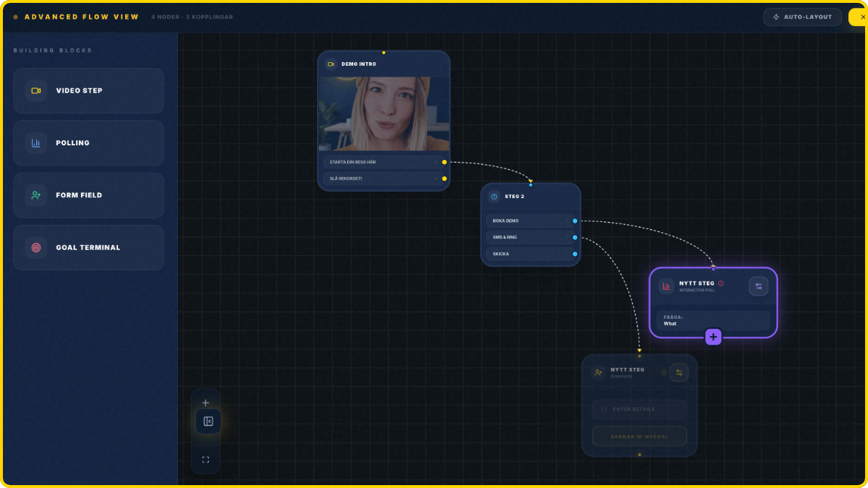Add an option with the purple plus button
868x488 pixels.
(713, 337)
